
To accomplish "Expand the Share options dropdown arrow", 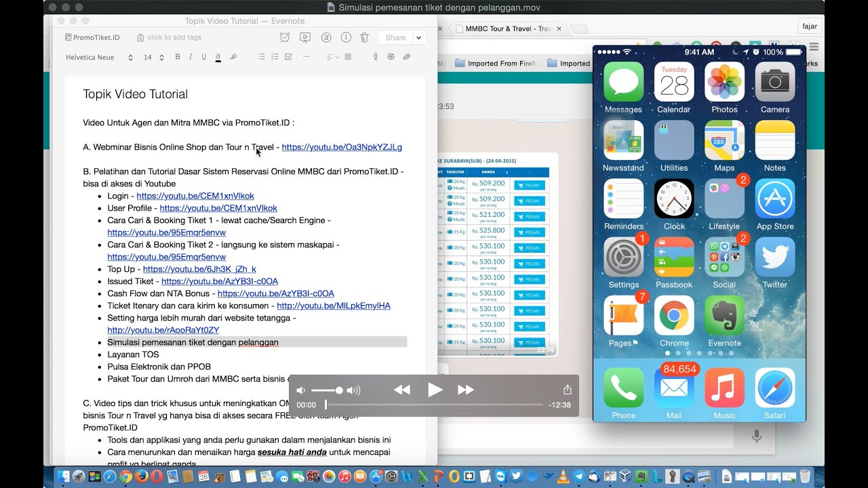I will [x=419, y=38].
